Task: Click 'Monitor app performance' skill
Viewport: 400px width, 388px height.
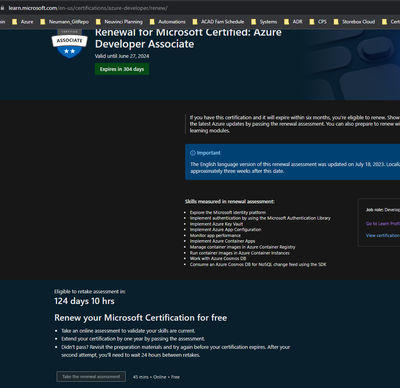Action: point(215,235)
